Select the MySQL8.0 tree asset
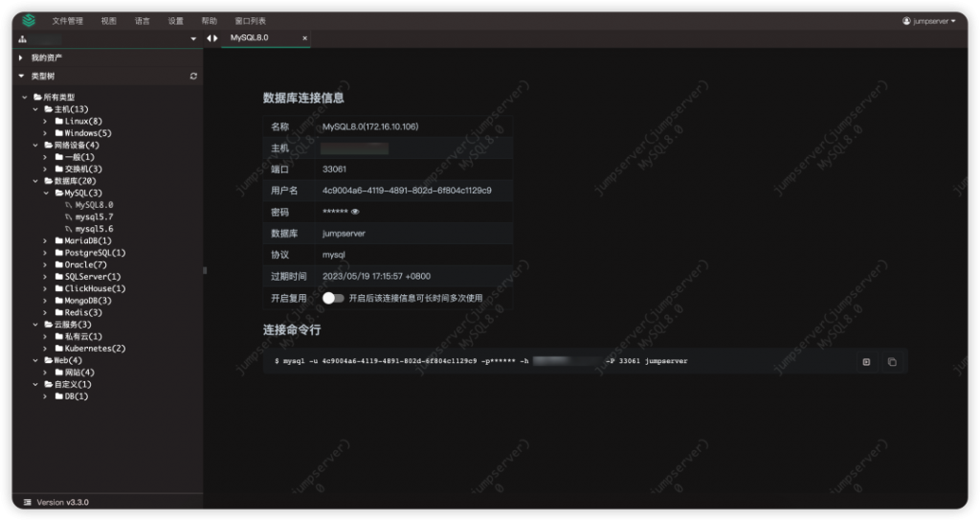This screenshot has height=521, width=980. 94,205
